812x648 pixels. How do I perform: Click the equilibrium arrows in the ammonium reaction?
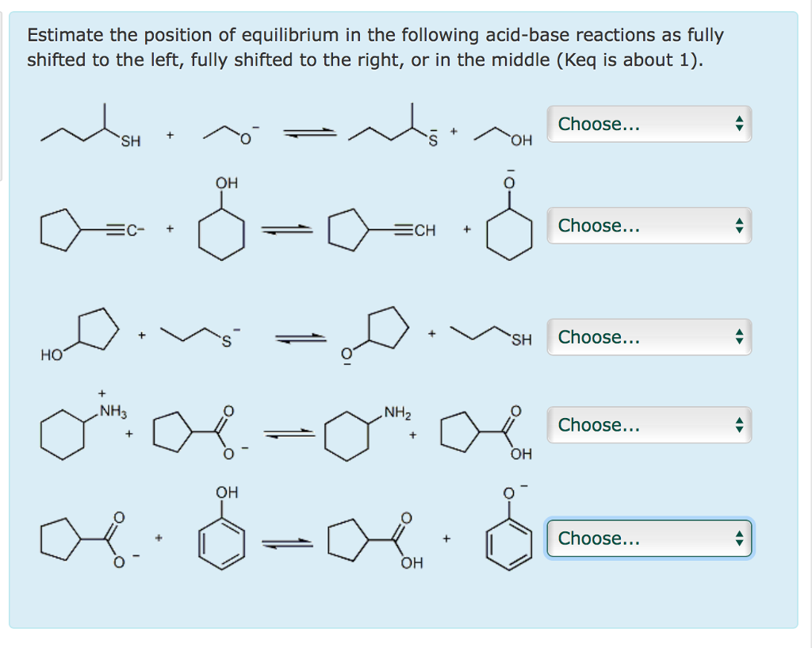(287, 433)
